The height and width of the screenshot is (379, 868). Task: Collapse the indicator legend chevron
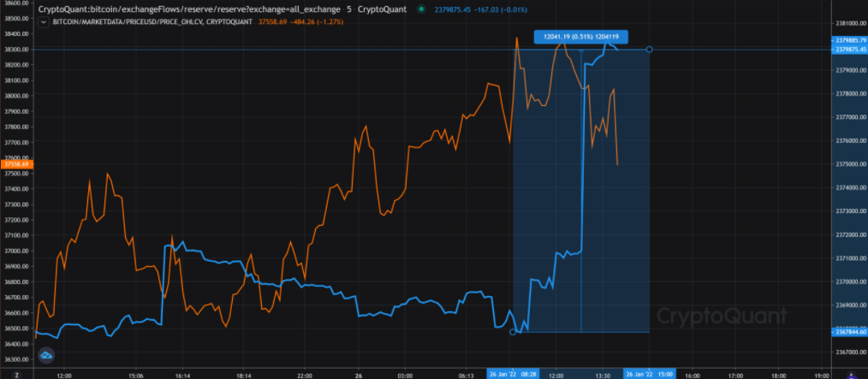pyautogui.click(x=43, y=21)
